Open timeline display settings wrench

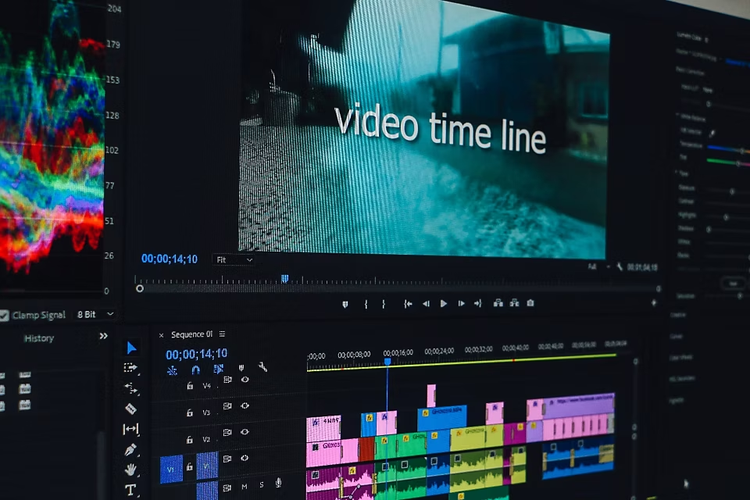click(x=263, y=367)
